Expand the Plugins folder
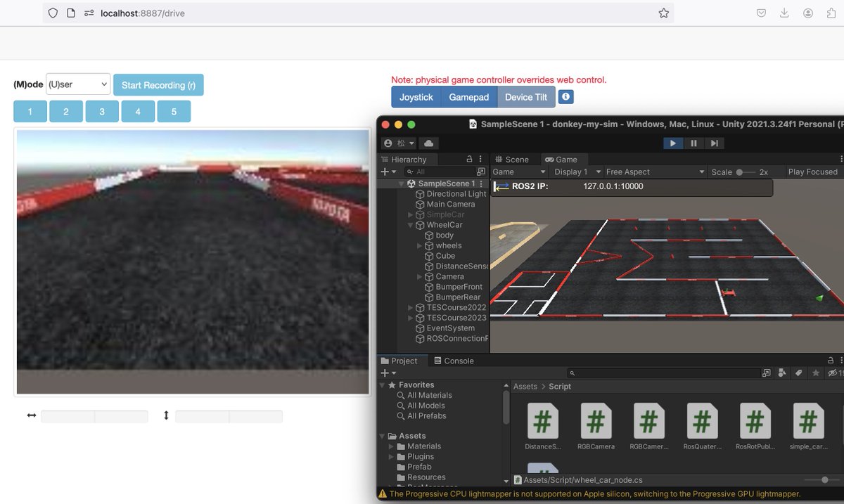This screenshot has height=504, width=844. click(x=392, y=456)
